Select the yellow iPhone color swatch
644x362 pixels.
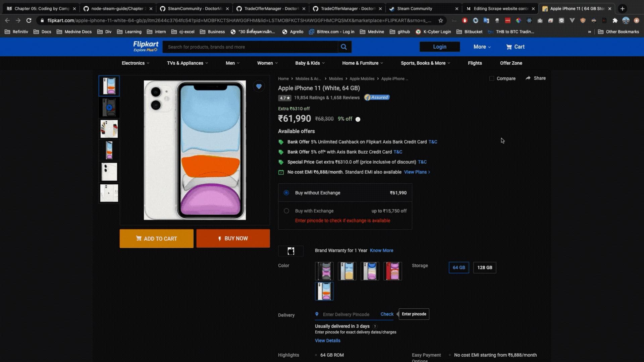347,271
